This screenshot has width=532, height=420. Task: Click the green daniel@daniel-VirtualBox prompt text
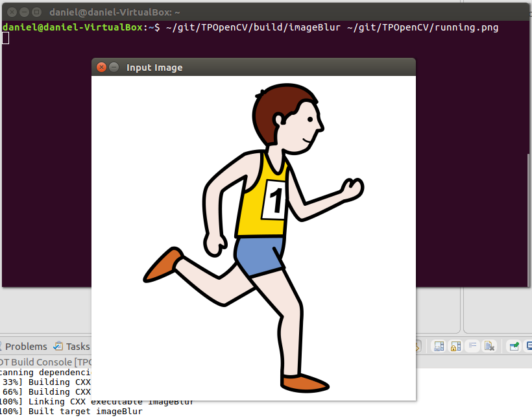point(73,27)
